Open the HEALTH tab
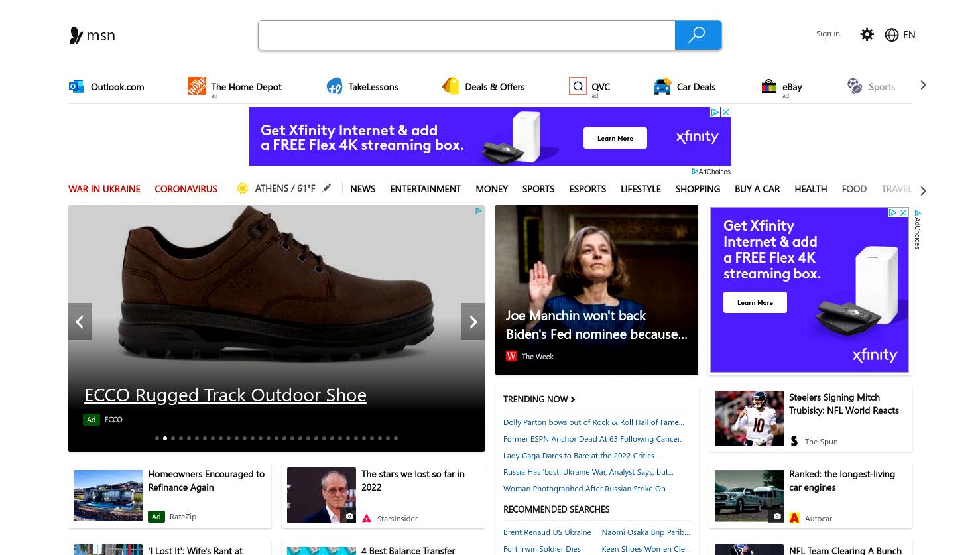980x555 pixels. (811, 189)
